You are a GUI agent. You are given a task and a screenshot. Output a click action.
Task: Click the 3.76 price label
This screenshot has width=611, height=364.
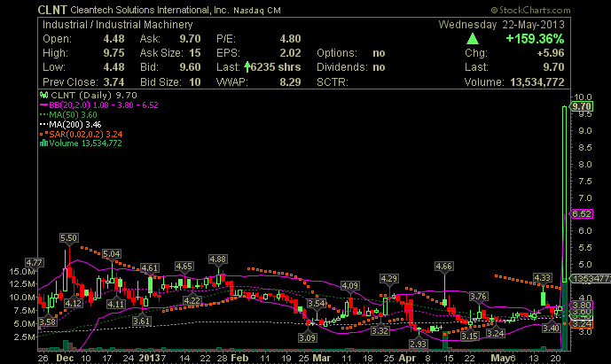click(478, 297)
